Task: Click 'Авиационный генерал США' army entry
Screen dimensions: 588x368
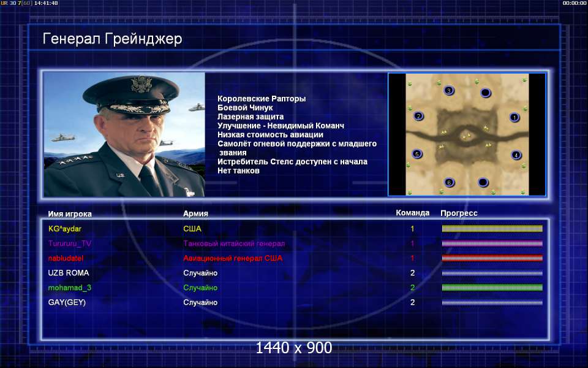Action: (233, 258)
